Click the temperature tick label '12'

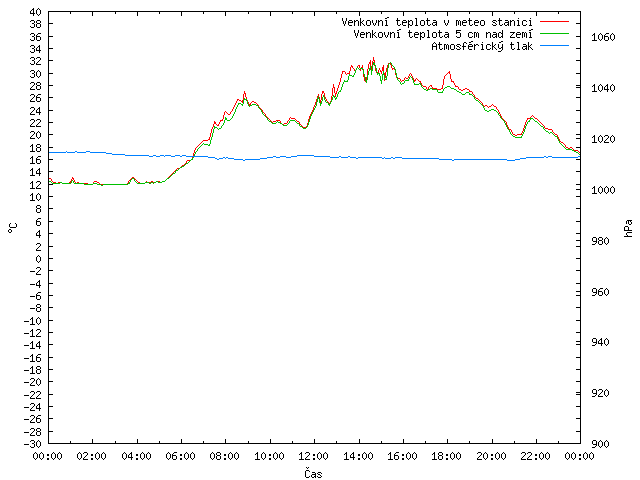tap(36, 185)
